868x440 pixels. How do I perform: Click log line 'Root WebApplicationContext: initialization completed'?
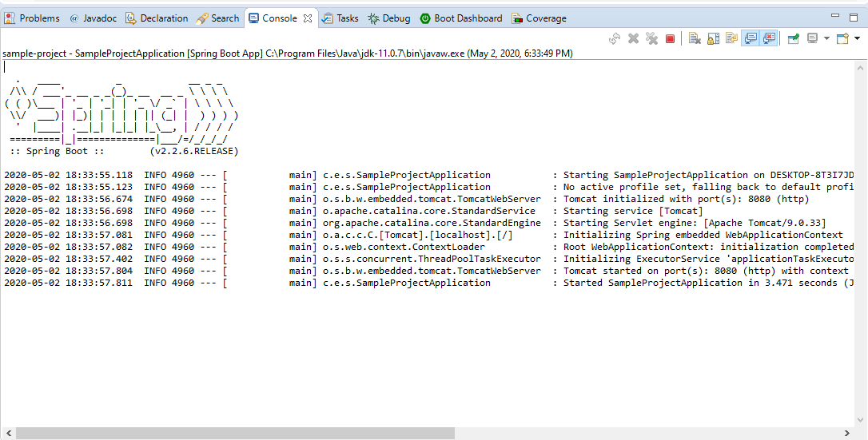pyautogui.click(x=709, y=247)
